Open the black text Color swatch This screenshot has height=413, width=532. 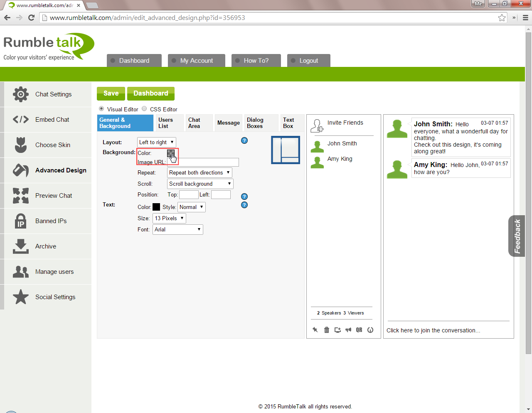click(x=156, y=207)
